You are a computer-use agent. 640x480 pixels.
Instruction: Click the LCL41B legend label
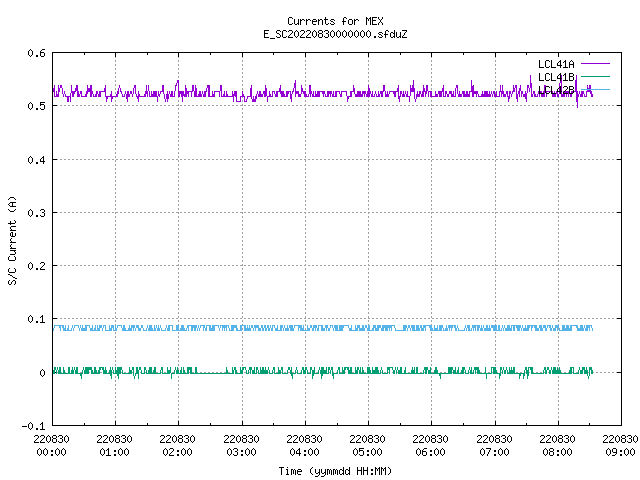pos(556,77)
